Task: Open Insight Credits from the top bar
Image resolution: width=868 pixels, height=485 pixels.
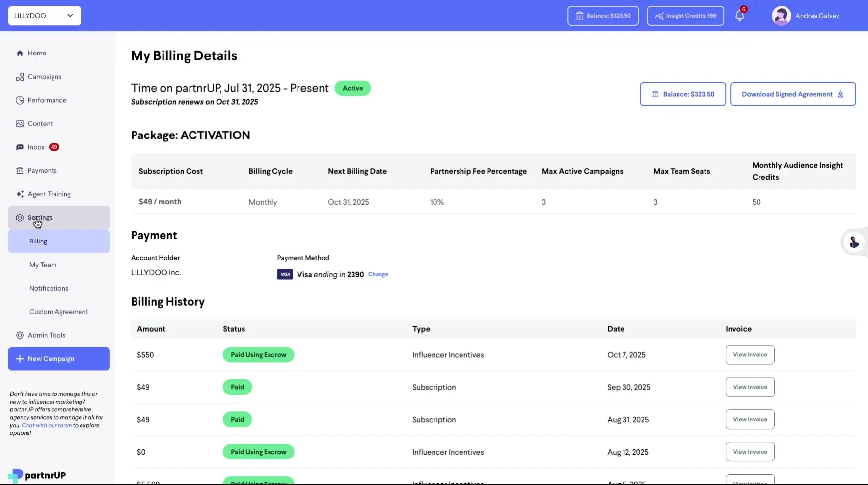Action: click(684, 15)
